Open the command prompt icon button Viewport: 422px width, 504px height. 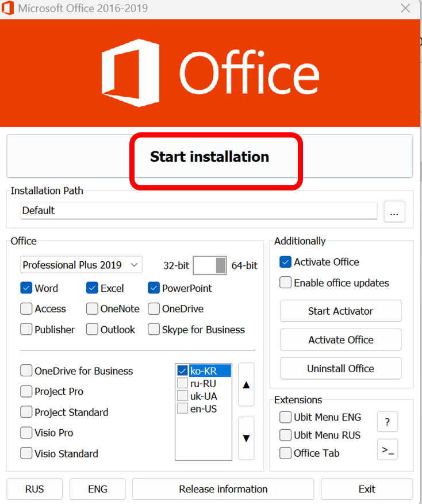tap(388, 450)
